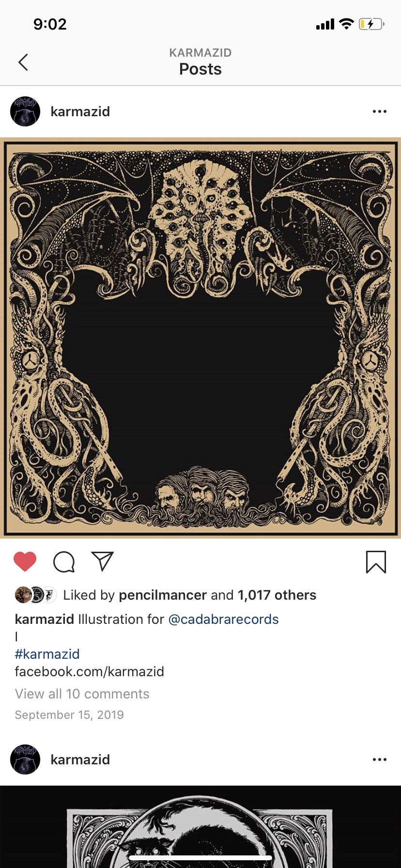Tap the liker avatars beside Liked by
401x868 pixels.
tap(36, 595)
